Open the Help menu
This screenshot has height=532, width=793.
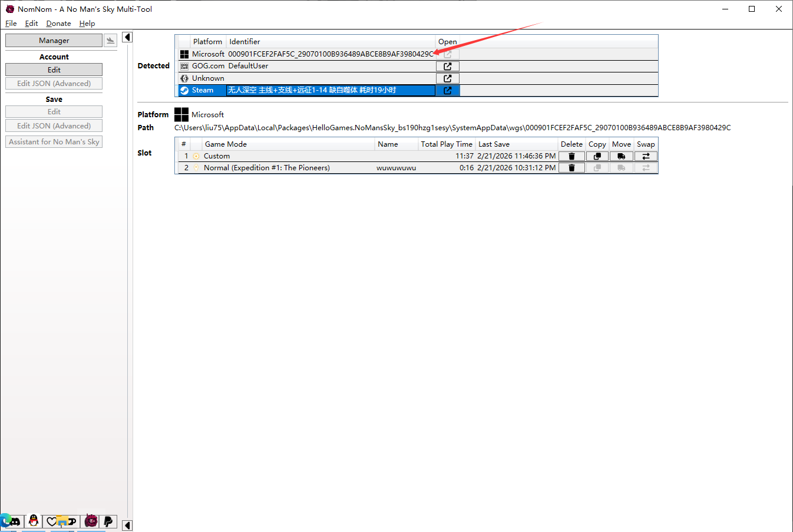pos(87,24)
